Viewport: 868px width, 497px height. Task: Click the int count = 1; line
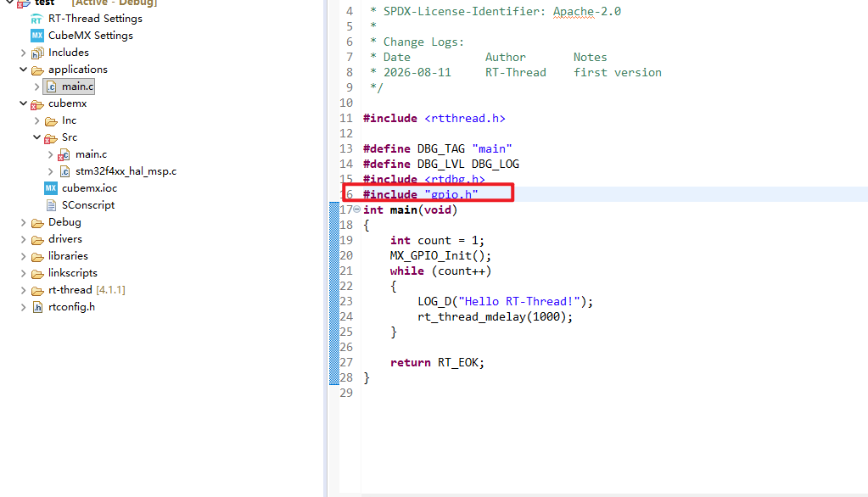pyautogui.click(x=437, y=241)
